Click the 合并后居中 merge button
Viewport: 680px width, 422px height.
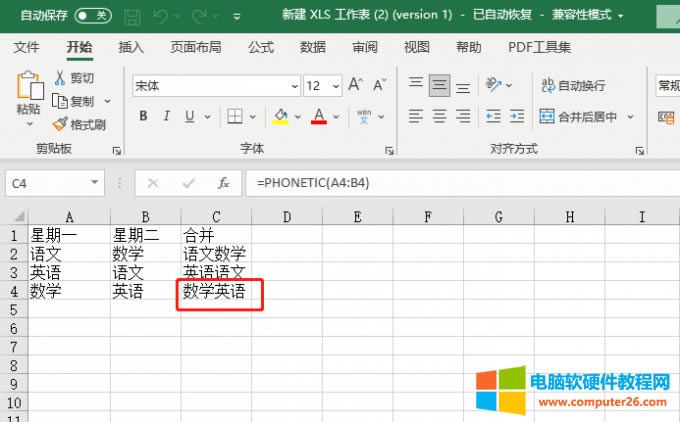(x=578, y=117)
